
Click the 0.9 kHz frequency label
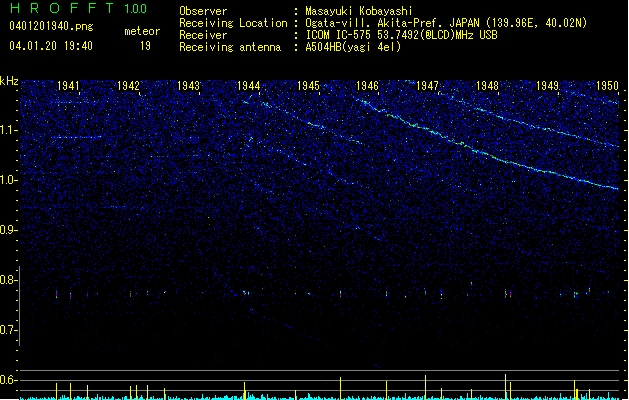tap(8, 230)
